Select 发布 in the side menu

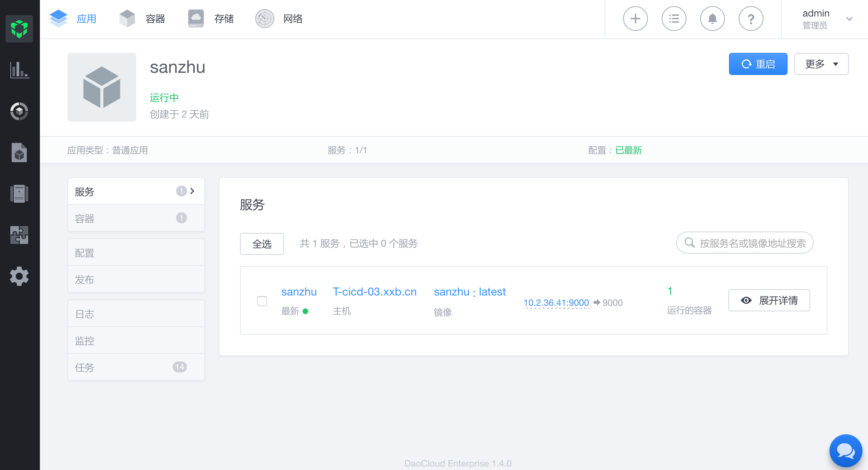[136, 279]
